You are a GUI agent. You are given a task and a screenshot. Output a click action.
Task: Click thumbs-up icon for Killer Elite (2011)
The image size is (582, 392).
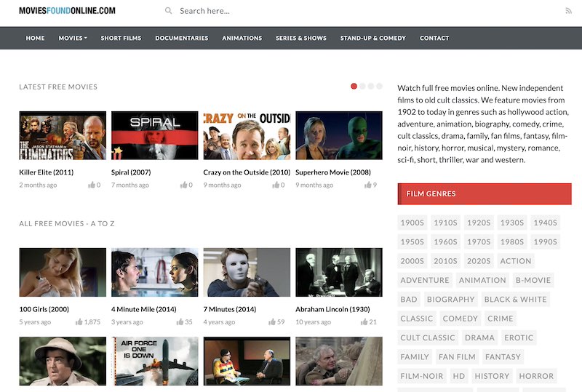pos(92,185)
